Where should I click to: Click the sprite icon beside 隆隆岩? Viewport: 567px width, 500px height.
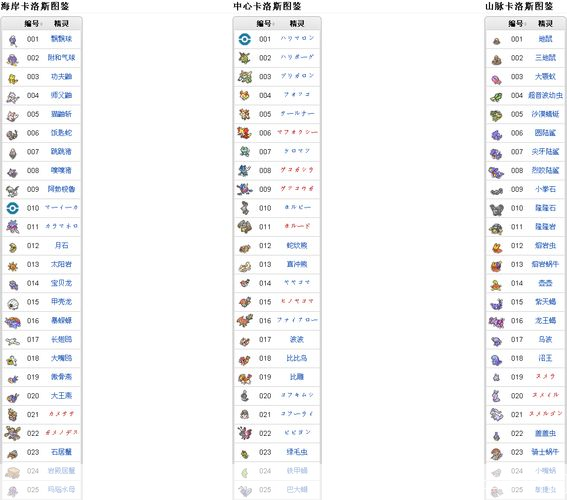tap(496, 228)
